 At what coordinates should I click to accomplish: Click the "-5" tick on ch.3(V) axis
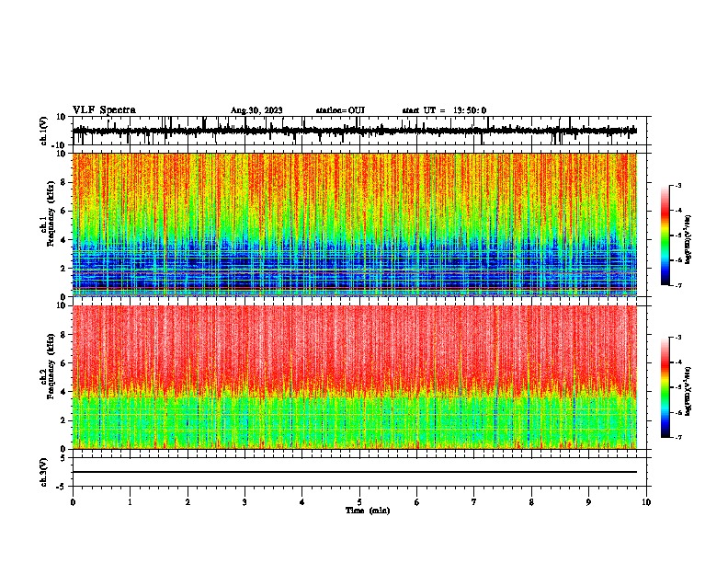click(63, 487)
